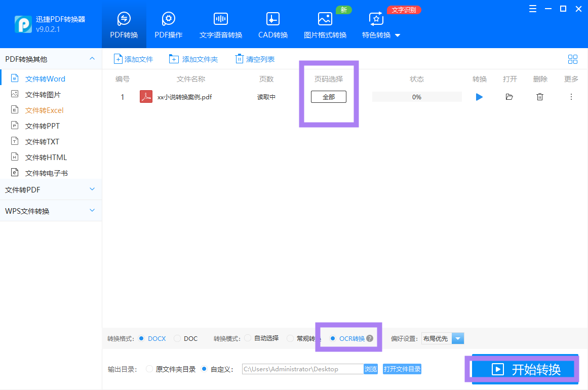Click 添加文件夹 button

coord(193,59)
